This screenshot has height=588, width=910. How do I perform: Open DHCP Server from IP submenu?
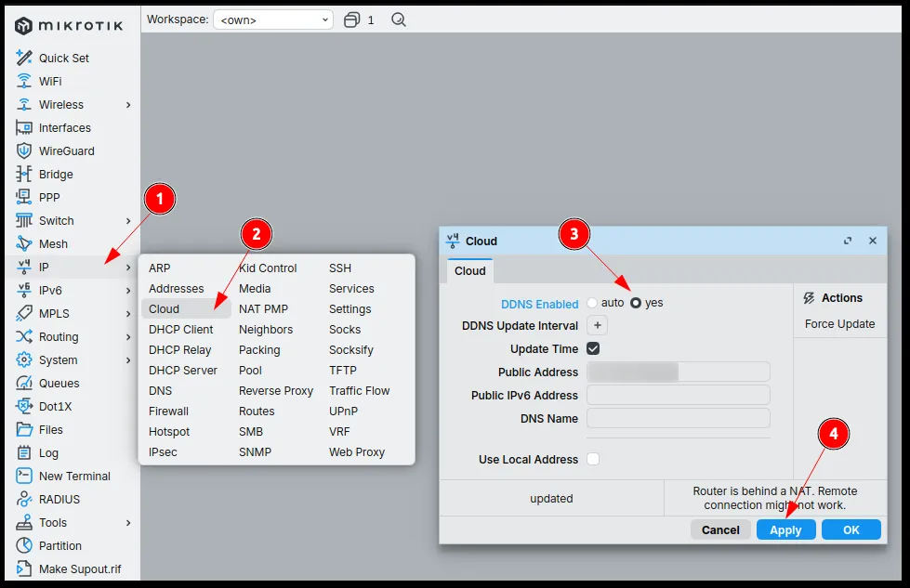coord(183,370)
